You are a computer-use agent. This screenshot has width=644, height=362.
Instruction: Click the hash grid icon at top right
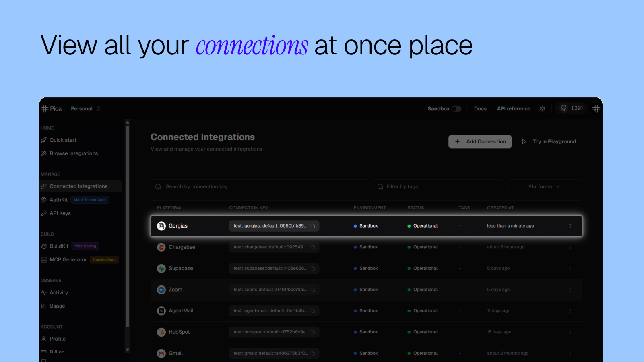tap(597, 109)
